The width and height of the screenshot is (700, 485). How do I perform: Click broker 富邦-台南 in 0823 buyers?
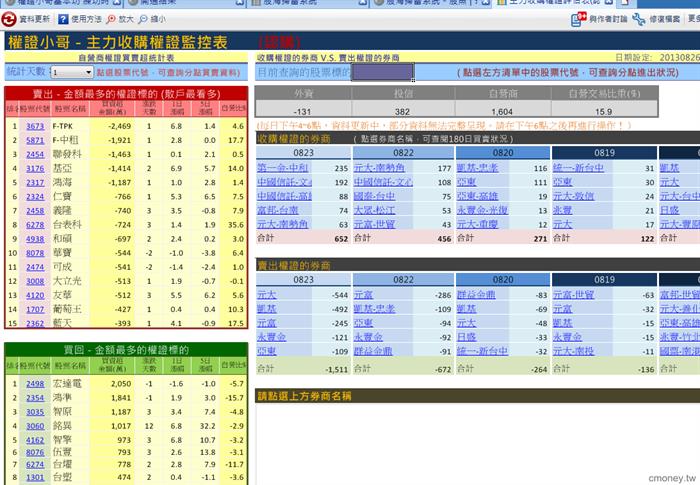278,210
